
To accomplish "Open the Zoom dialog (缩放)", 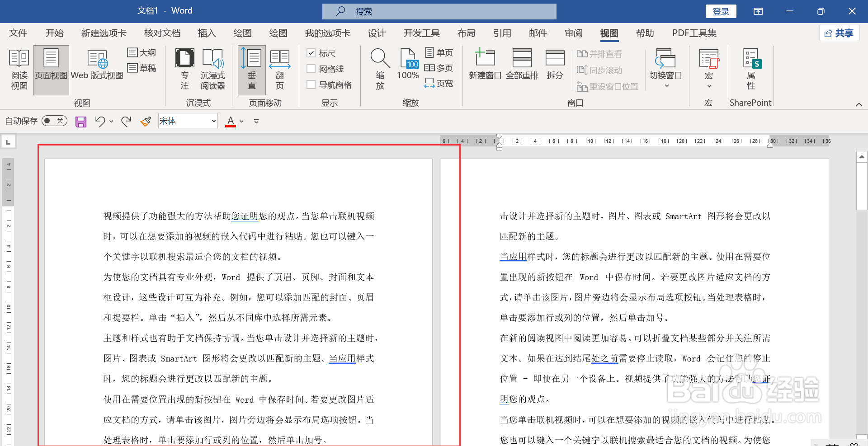I will tap(380, 70).
